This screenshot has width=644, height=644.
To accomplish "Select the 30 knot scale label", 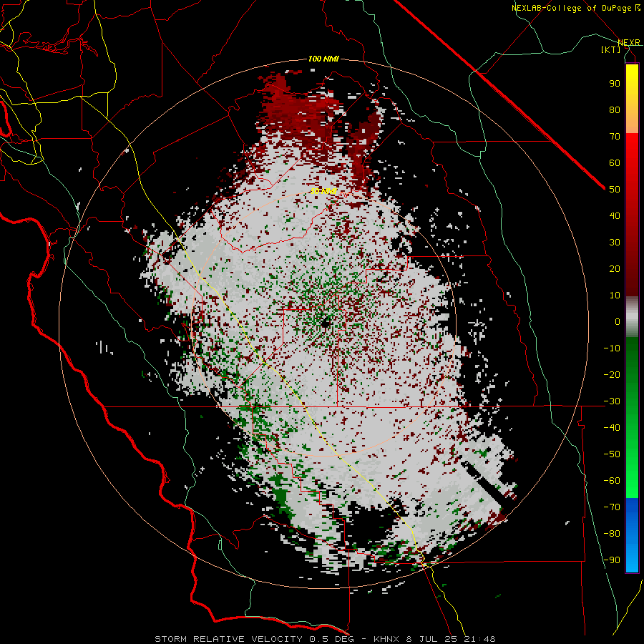I will (615, 243).
